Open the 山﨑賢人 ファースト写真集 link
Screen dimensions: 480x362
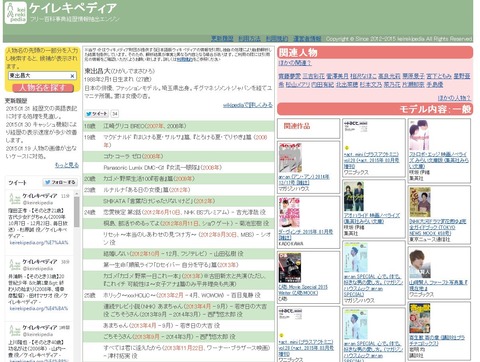[x=438, y=285]
